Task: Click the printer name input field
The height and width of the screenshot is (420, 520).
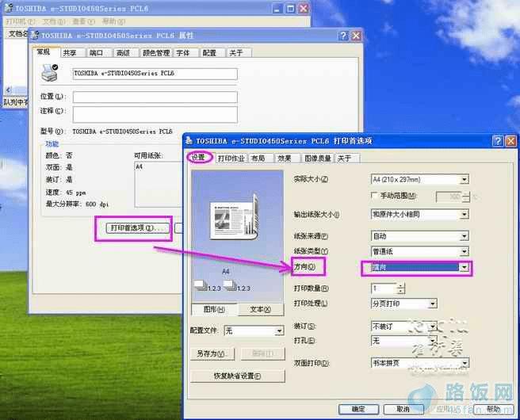Action: pos(155,74)
